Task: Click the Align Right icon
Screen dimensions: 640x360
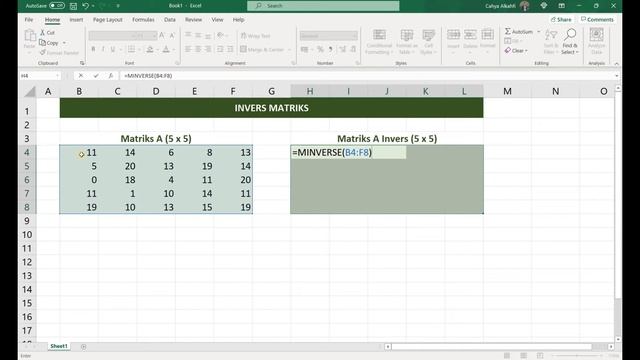Action: pyautogui.click(x=208, y=49)
